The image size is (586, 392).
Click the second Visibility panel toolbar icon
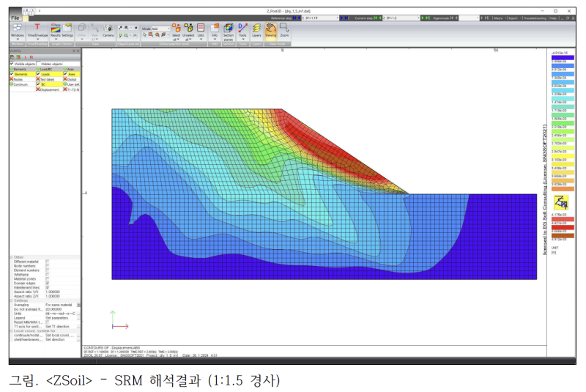pos(18,57)
